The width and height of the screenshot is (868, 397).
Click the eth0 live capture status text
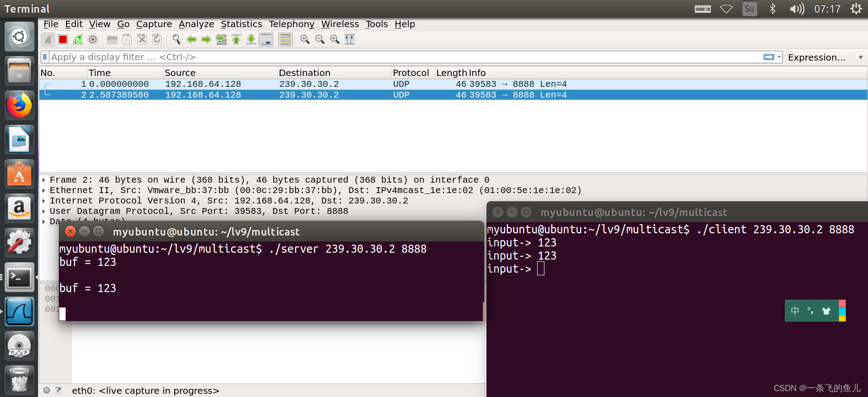click(x=145, y=391)
